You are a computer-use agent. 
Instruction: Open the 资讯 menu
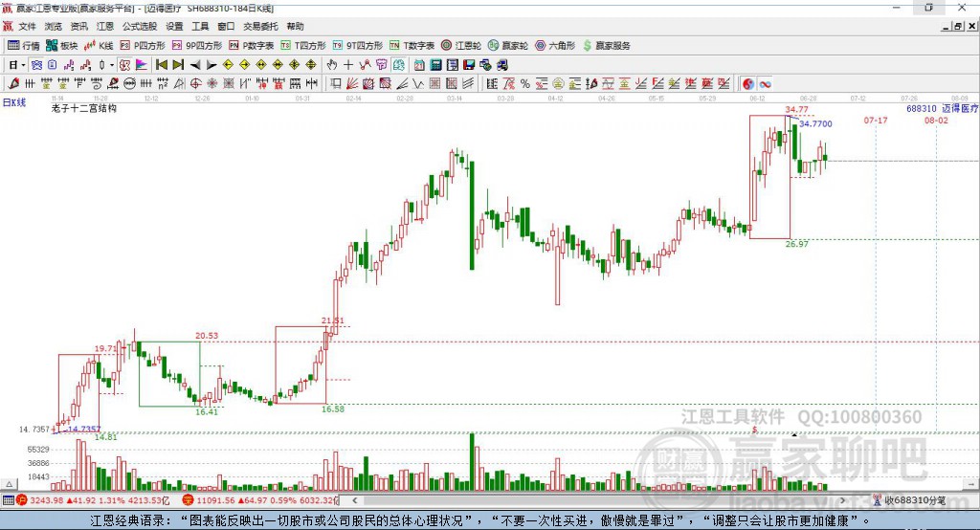pyautogui.click(x=78, y=26)
